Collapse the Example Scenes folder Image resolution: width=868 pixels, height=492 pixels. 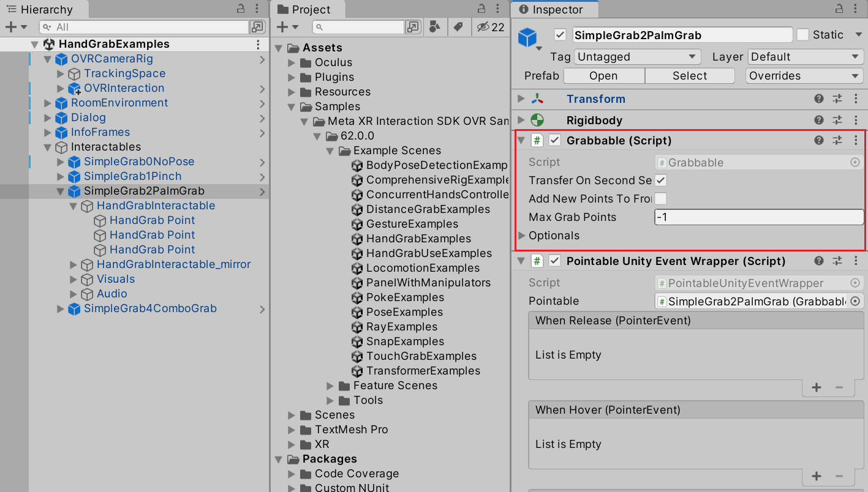[x=330, y=151]
